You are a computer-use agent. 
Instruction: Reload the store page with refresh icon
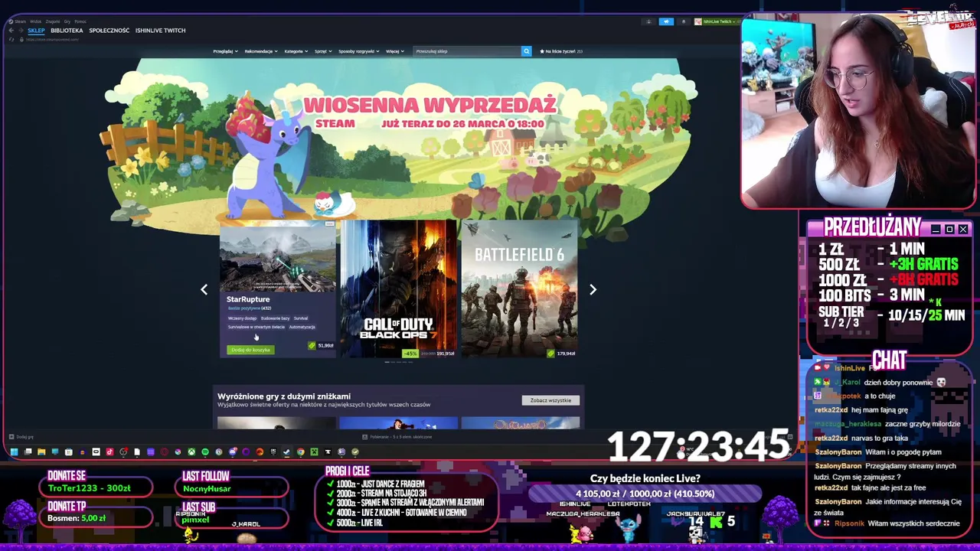coord(11,39)
